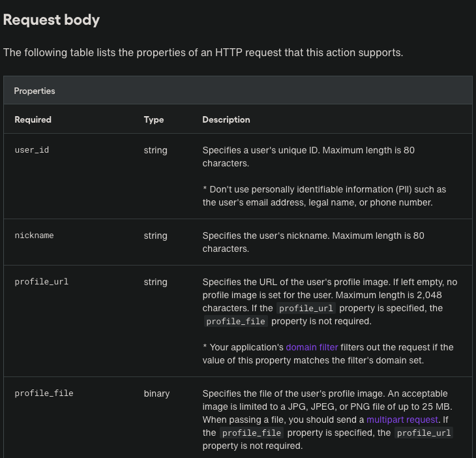Click the "string" type in profile_url row

pyautogui.click(x=156, y=282)
